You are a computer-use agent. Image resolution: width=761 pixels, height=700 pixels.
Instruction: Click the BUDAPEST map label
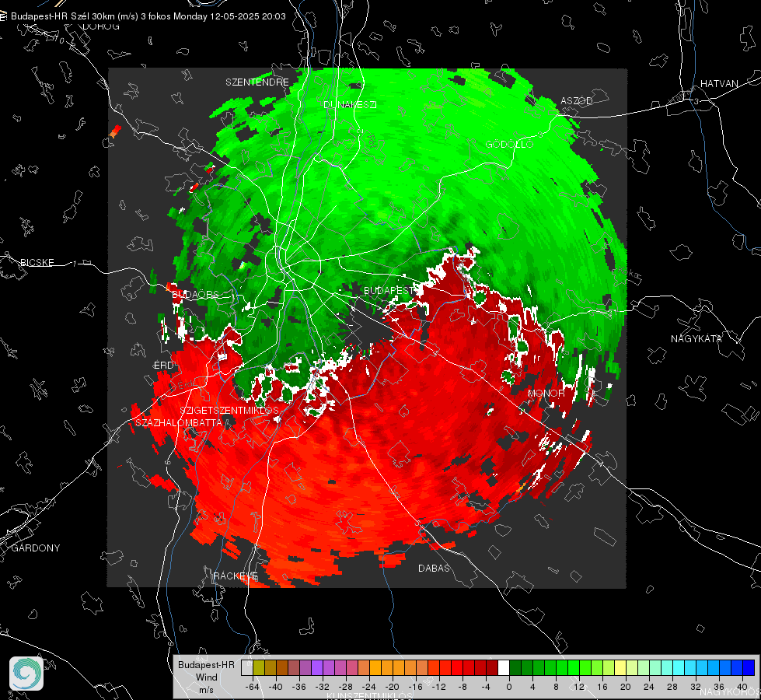[389, 290]
